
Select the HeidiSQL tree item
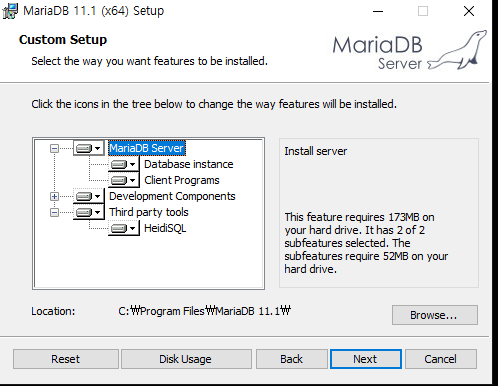pyautogui.click(x=165, y=228)
